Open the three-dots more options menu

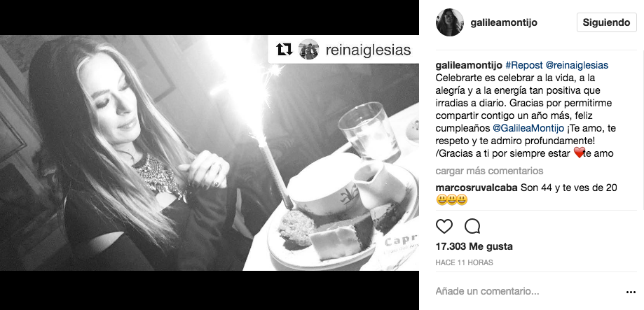click(631, 292)
